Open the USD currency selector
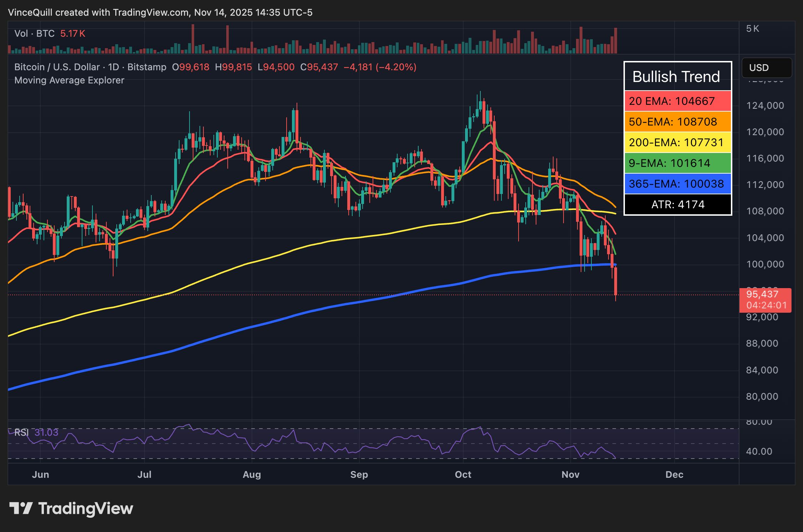803x532 pixels. coord(766,67)
